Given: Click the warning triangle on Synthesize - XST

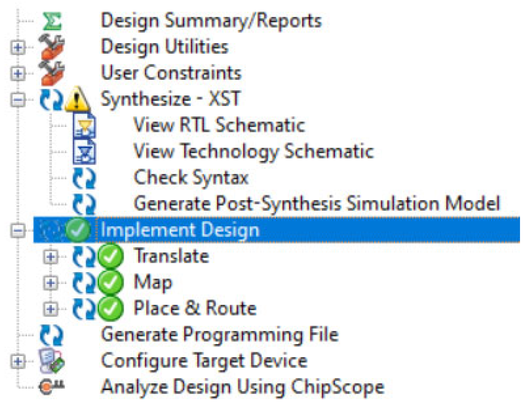Looking at the screenshot, I should (77, 99).
